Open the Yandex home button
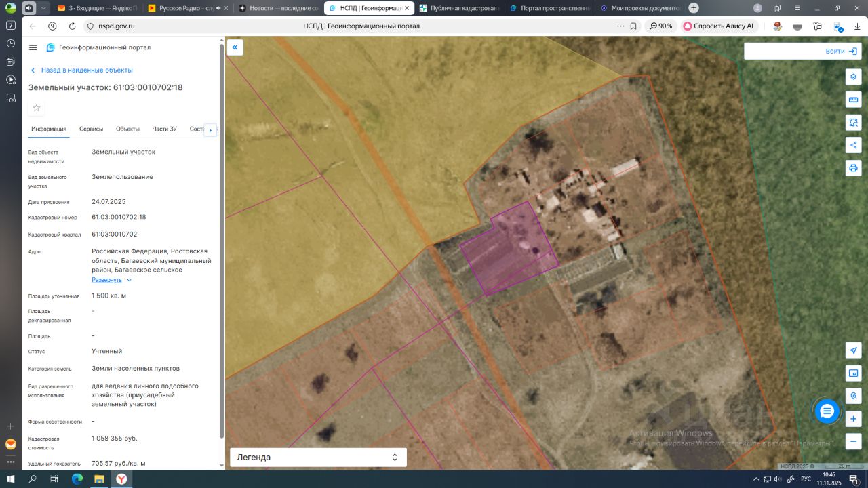The image size is (868, 488). 52,26
